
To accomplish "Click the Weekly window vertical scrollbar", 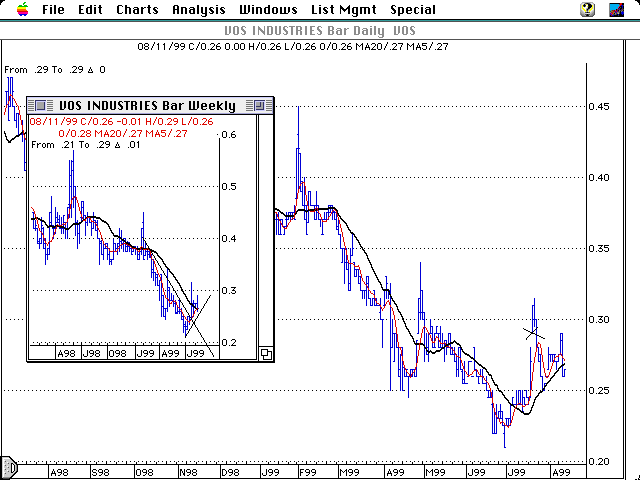I will (x=266, y=231).
